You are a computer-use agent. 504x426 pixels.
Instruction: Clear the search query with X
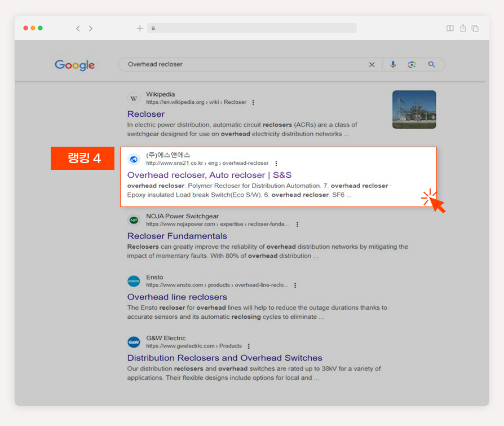coord(372,65)
